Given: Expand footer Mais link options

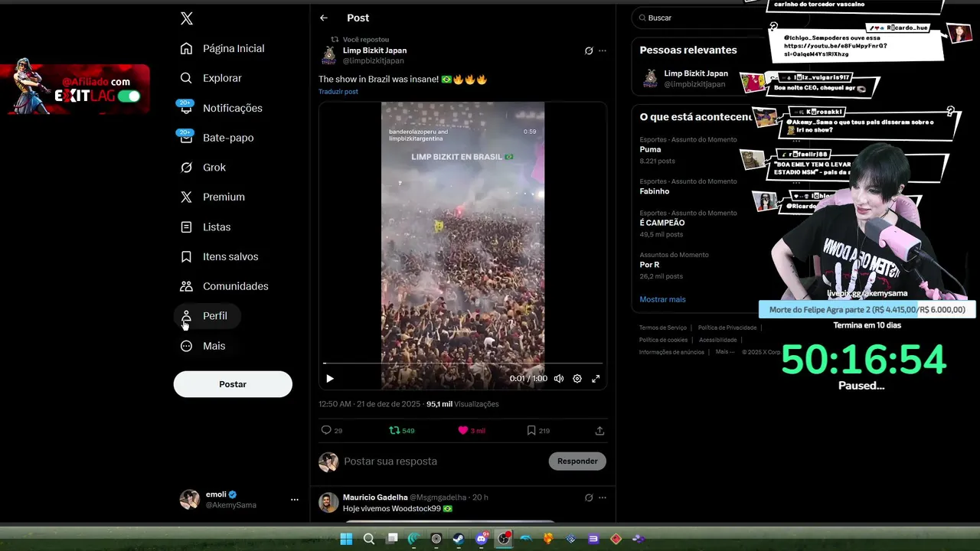Looking at the screenshot, I should click(x=724, y=352).
